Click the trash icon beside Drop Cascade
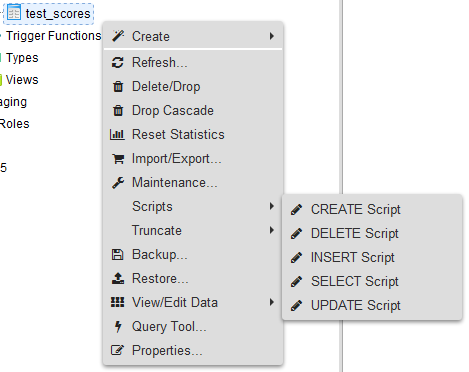This screenshot has width=469, height=372. (118, 110)
